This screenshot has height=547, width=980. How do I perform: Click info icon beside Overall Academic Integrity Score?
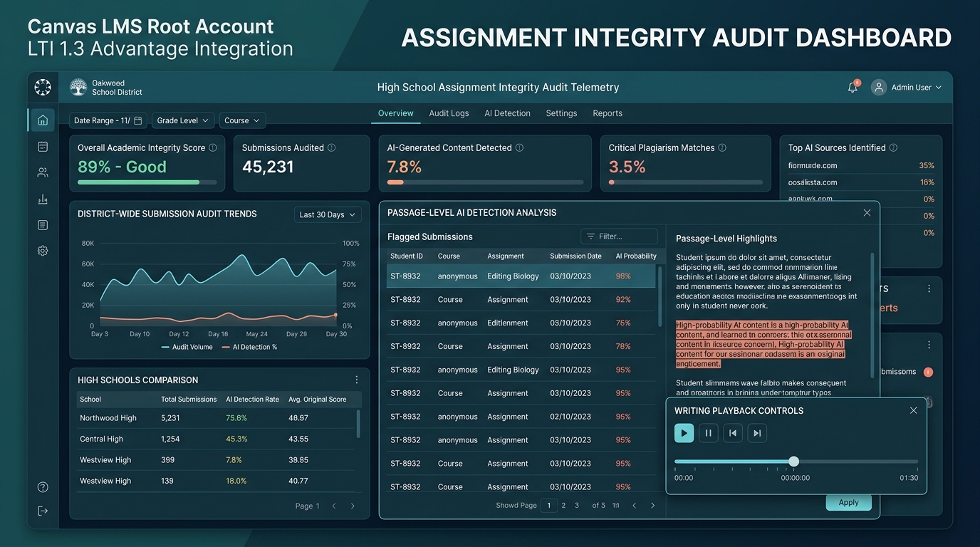click(x=212, y=148)
